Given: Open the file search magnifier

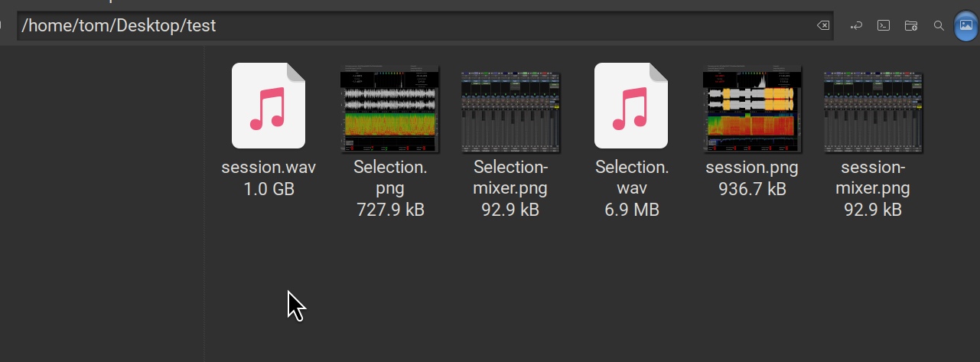Looking at the screenshot, I should click(939, 25).
